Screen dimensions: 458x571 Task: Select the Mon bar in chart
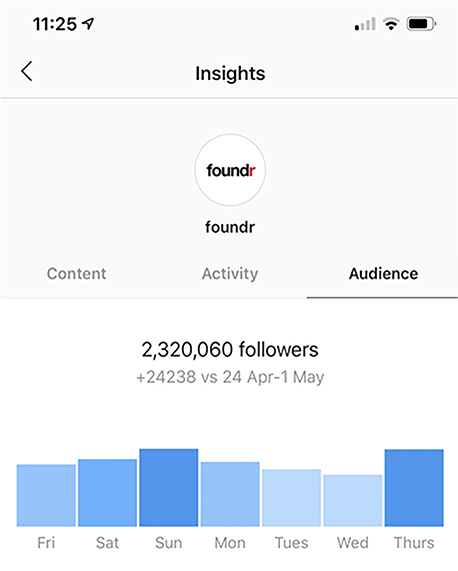click(230, 494)
